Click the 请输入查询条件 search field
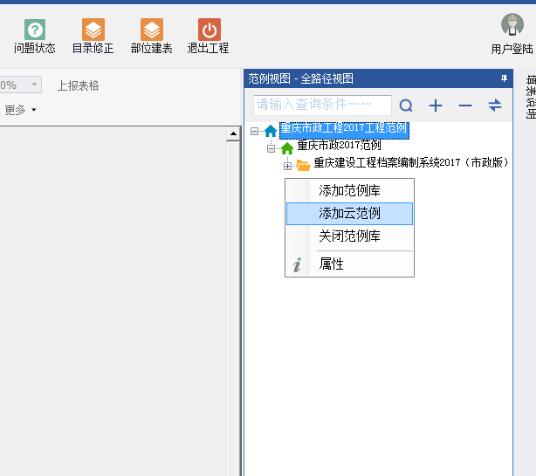 tap(322, 105)
